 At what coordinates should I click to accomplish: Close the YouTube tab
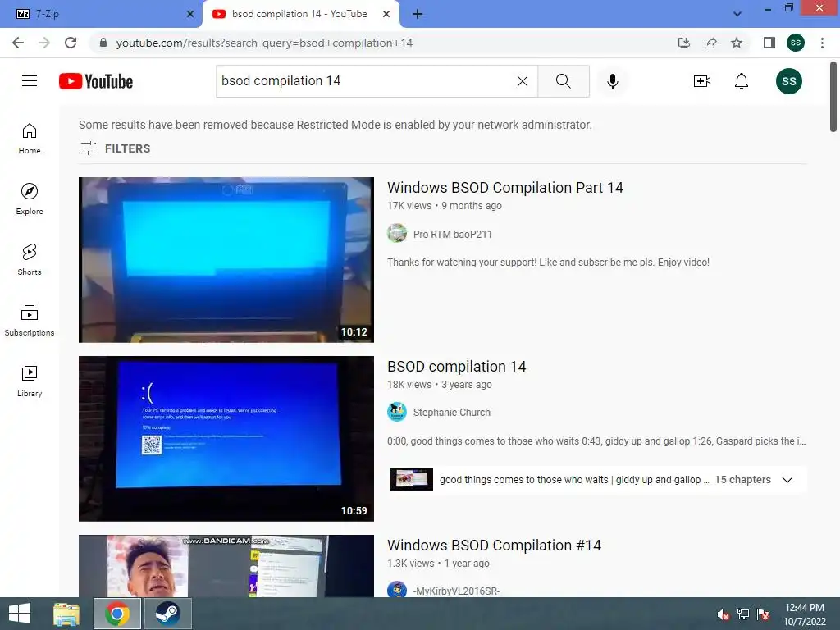(386, 14)
